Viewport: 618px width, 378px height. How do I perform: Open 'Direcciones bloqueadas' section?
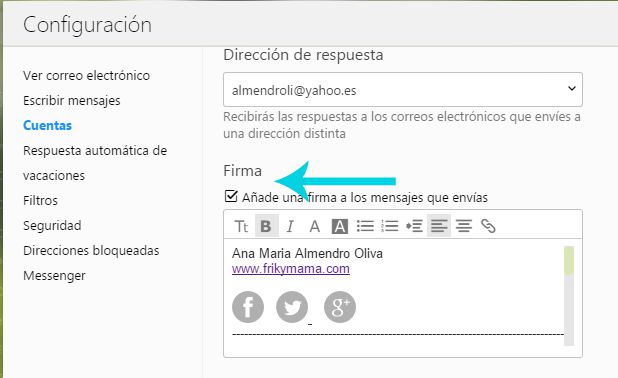tap(91, 251)
